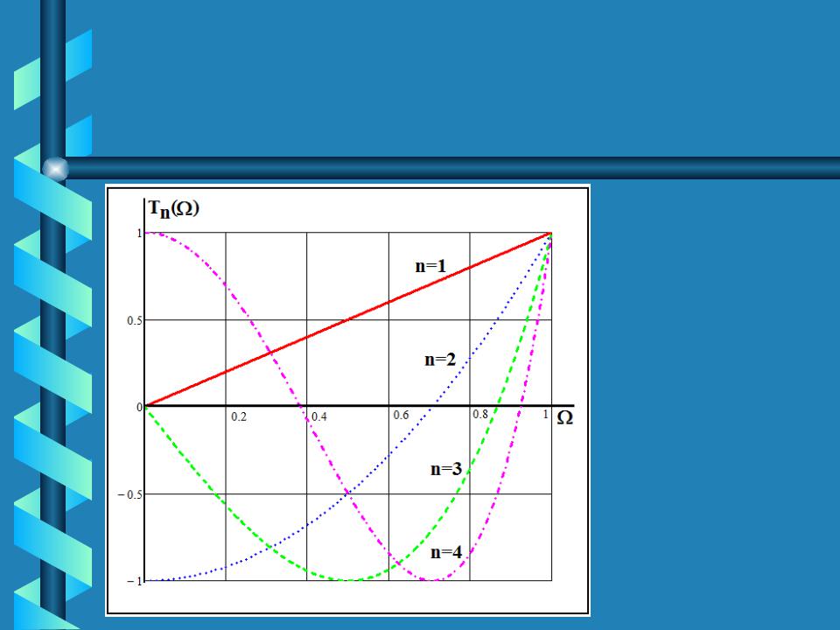Click the n=3 curve label

[x=446, y=469]
